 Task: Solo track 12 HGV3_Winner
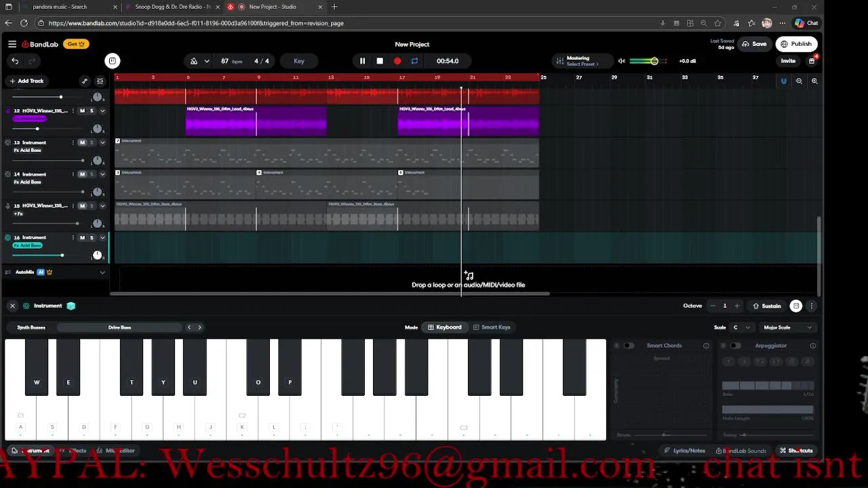[92, 110]
